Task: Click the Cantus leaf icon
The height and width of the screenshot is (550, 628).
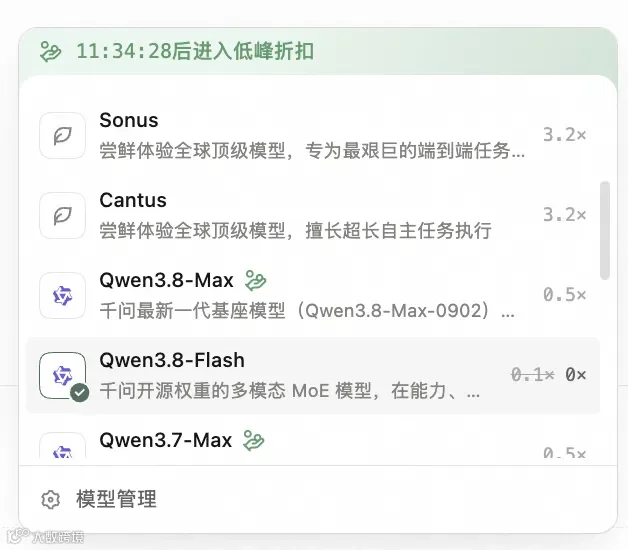Action: point(62,216)
